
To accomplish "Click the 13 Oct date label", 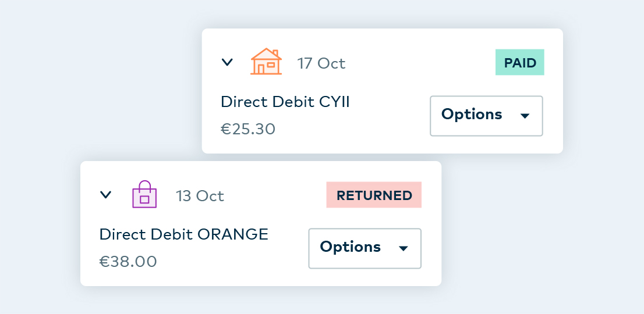I will (x=200, y=196).
